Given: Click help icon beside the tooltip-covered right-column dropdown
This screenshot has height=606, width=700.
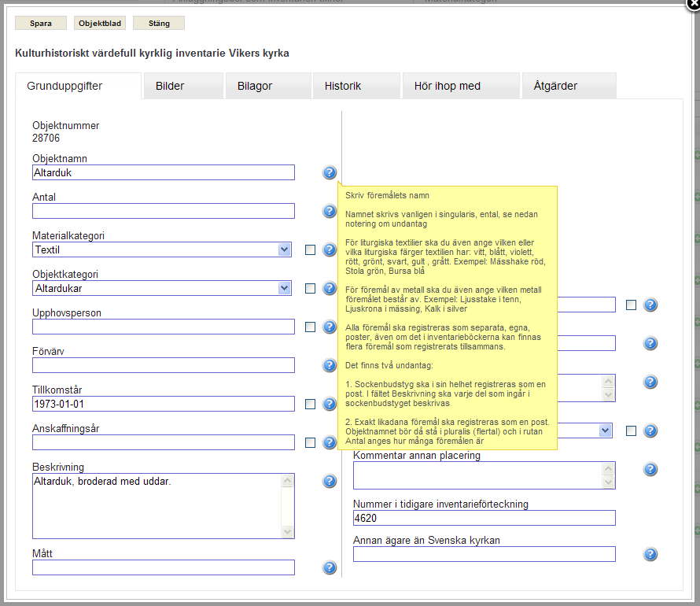Looking at the screenshot, I should (x=650, y=430).
